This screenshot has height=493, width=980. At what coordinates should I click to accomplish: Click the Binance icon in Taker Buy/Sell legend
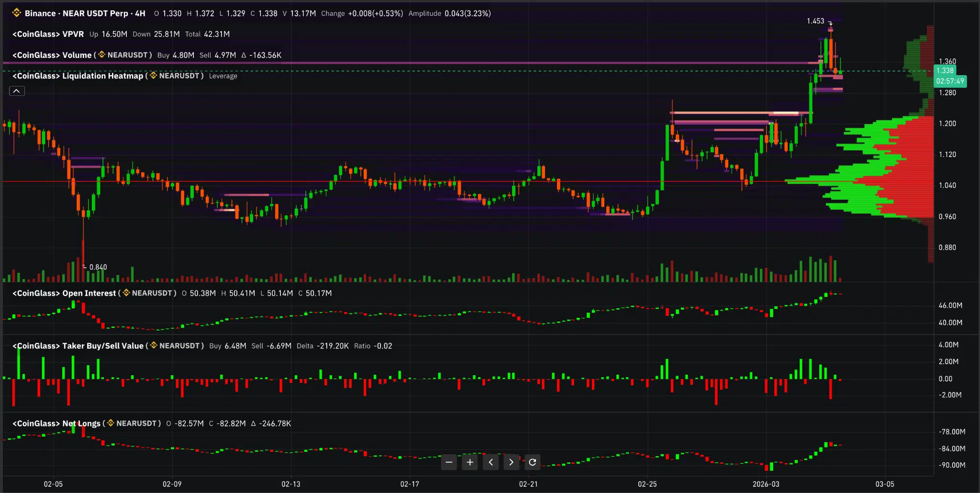pos(153,346)
